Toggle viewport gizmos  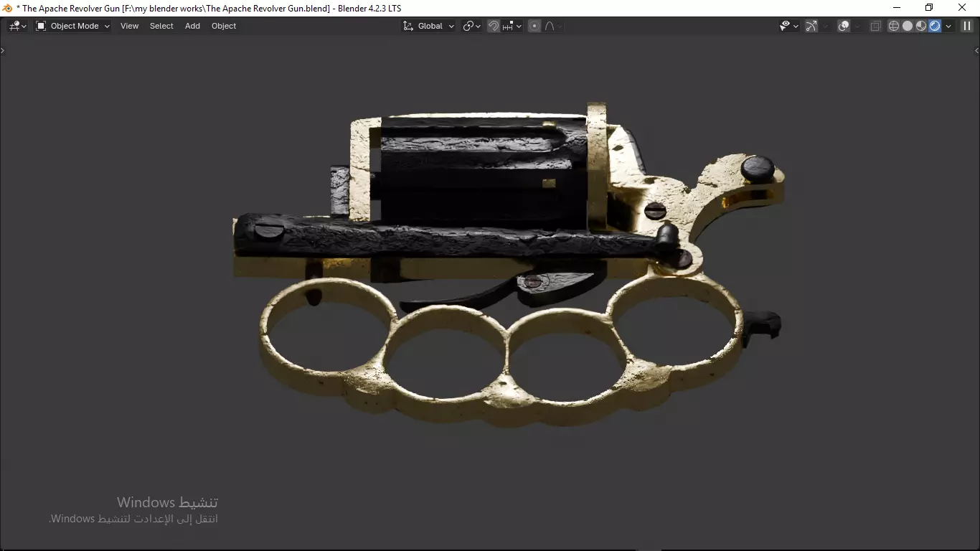coord(811,26)
